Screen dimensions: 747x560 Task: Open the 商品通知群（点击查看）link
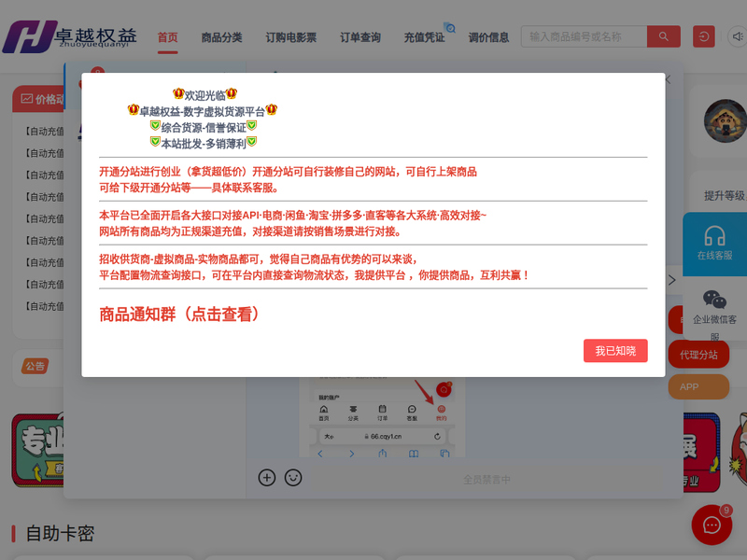(179, 315)
